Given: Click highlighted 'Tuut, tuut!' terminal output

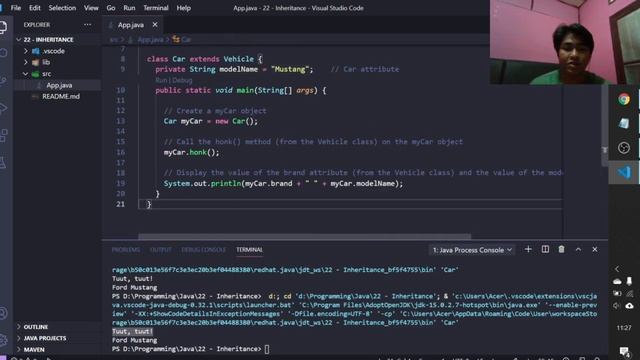Looking at the screenshot, I should [x=132, y=331].
